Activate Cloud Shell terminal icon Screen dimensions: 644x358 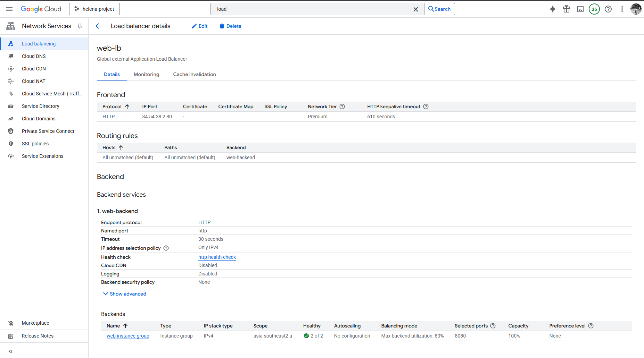click(580, 9)
